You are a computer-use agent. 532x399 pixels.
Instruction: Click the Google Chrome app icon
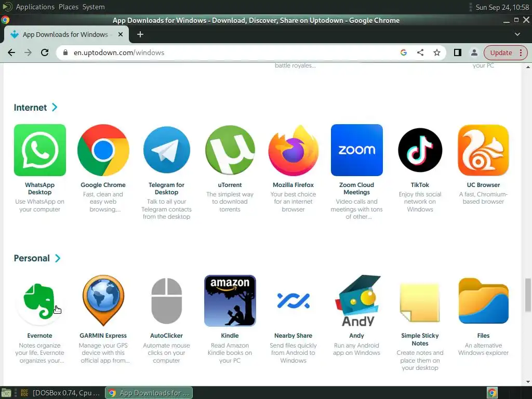point(103,150)
